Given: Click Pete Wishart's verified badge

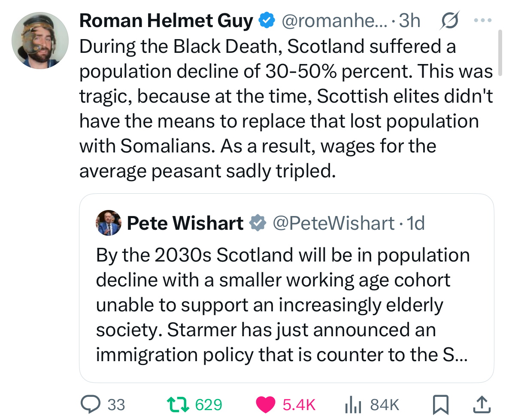Looking at the screenshot, I should point(258,223).
